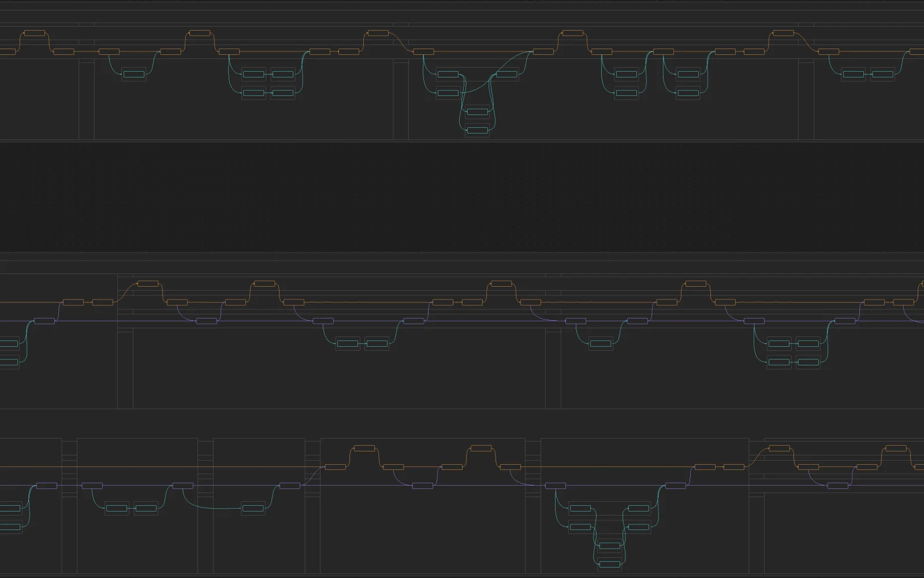Click the lone teal node under the top graph's leftmost branch
The height and width of the screenshot is (578, 924).
[x=133, y=74]
